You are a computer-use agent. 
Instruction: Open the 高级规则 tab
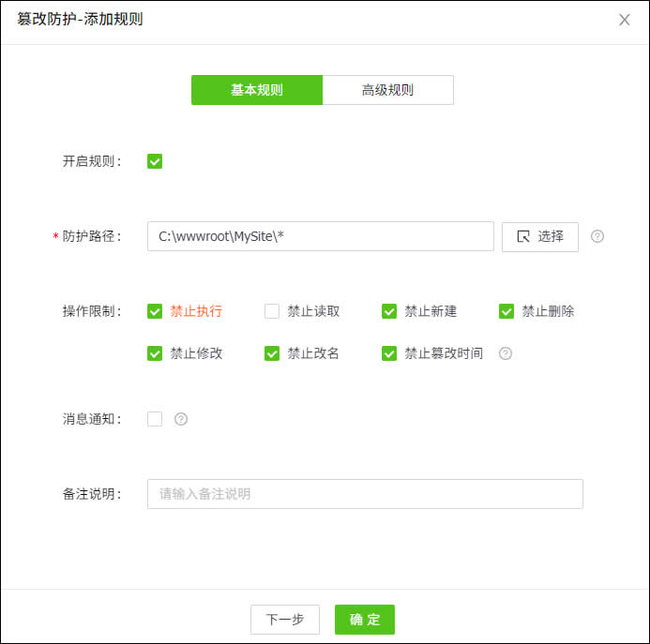pos(387,90)
